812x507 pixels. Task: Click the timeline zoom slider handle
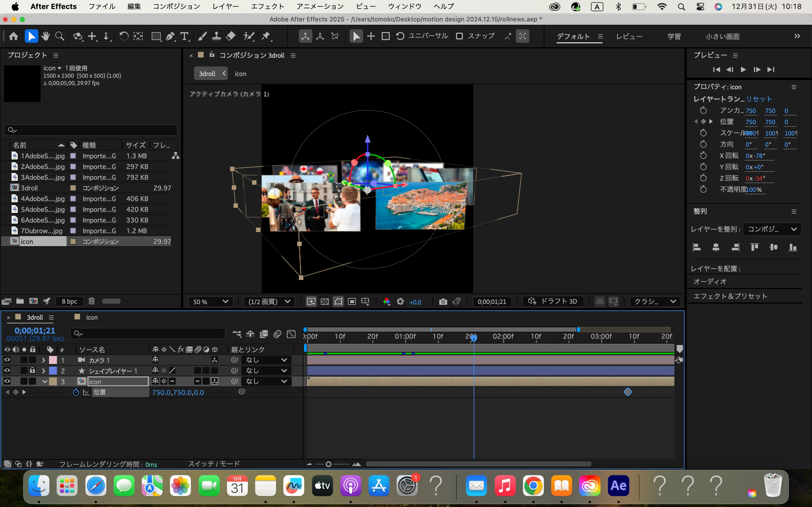(x=328, y=464)
